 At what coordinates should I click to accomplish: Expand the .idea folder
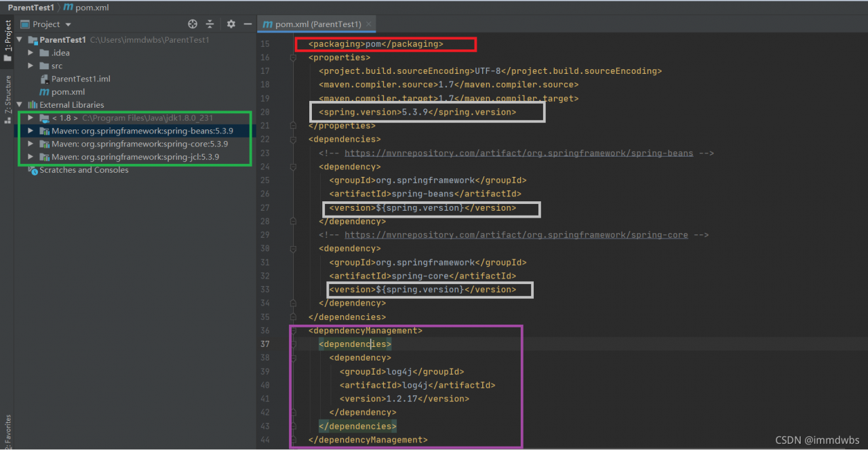pos(31,53)
